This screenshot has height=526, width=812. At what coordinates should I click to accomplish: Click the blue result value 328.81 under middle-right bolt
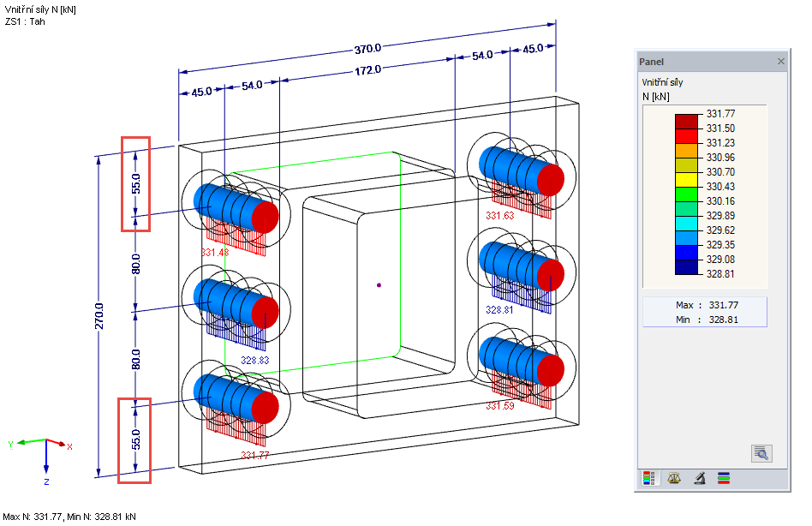tap(499, 309)
